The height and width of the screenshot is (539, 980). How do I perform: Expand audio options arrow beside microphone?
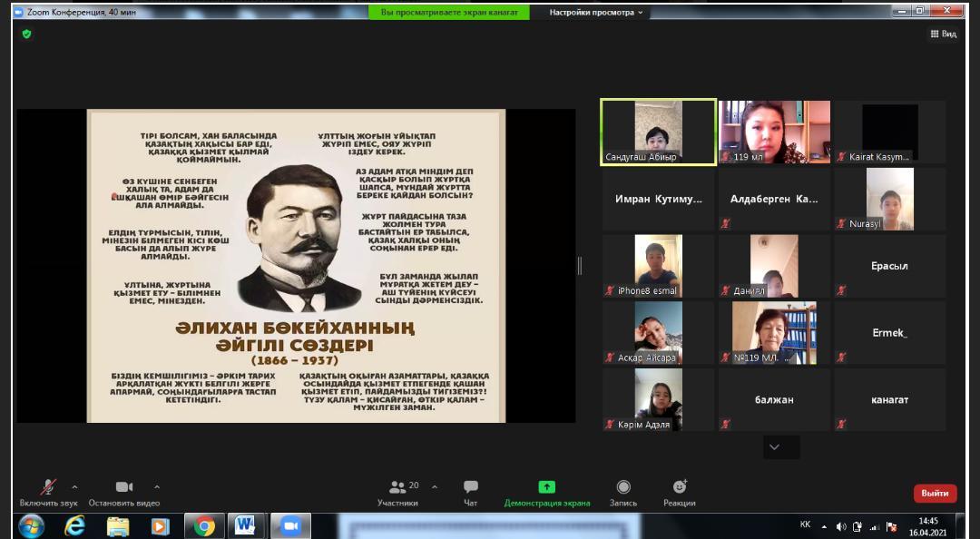click(x=74, y=487)
